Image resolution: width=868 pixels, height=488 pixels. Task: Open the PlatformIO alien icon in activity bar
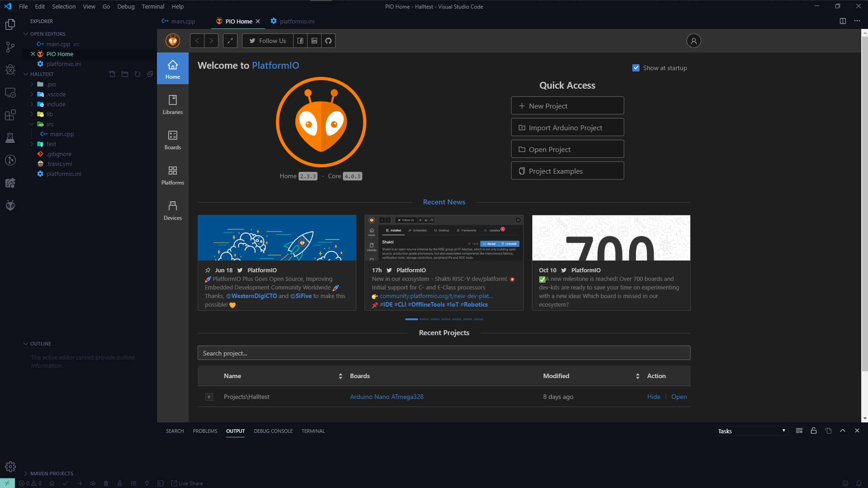[10, 205]
